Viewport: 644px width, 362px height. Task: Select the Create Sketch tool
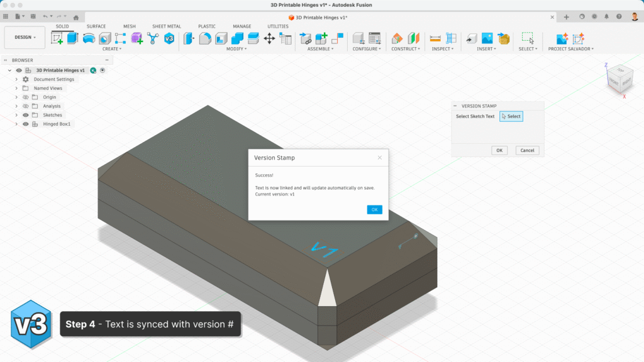pyautogui.click(x=57, y=38)
